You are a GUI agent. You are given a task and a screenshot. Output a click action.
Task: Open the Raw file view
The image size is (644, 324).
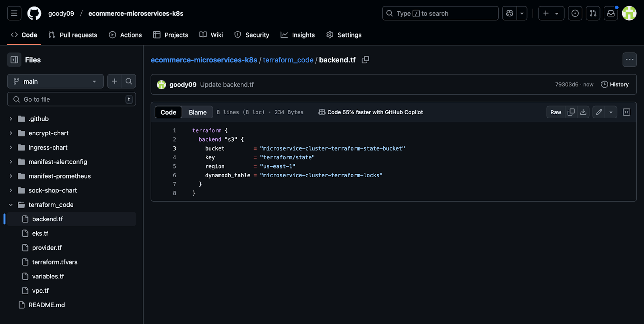555,112
